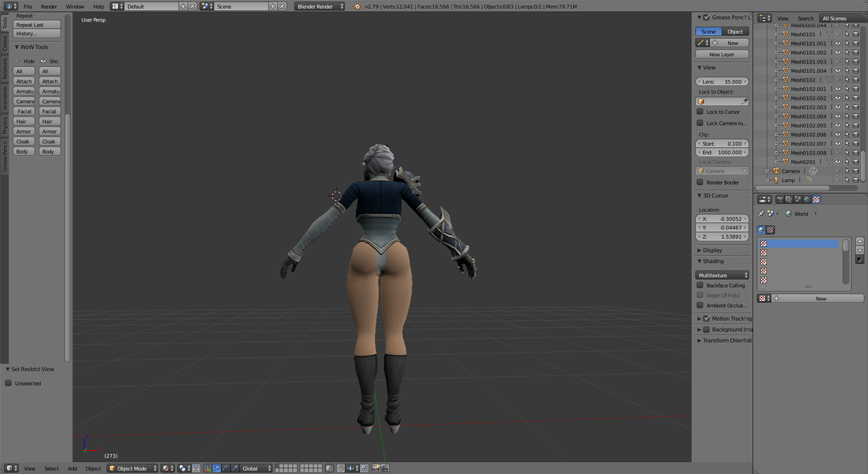Open the Render menu

(x=49, y=6)
